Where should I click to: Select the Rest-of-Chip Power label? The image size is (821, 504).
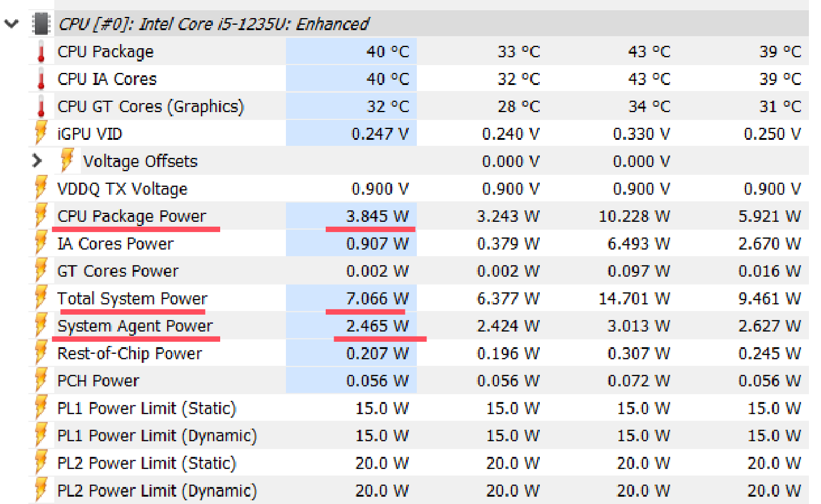(130, 353)
